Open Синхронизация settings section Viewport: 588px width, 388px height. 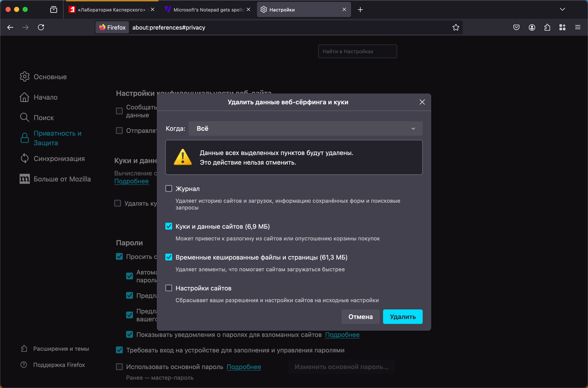(59, 159)
